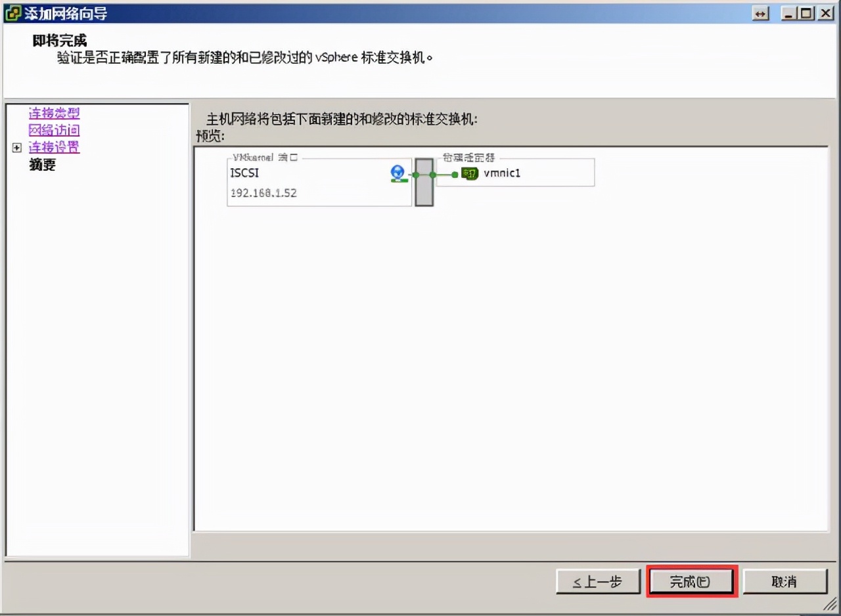Click the resize arrows icon in the title bar

[x=760, y=12]
